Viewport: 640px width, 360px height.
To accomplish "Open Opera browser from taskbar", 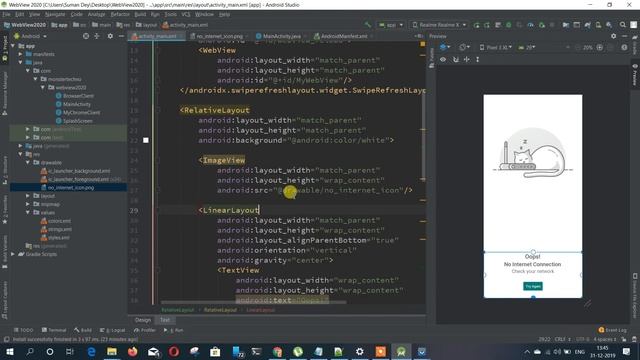I will tap(174, 351).
